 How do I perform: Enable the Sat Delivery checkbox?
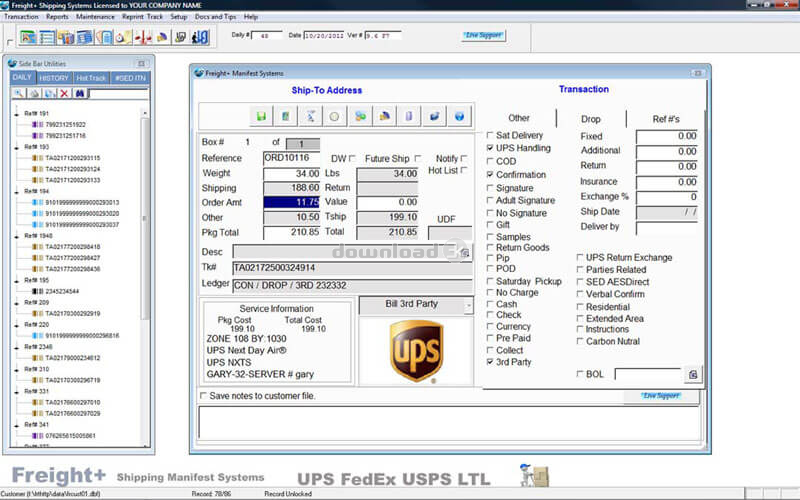[490, 135]
